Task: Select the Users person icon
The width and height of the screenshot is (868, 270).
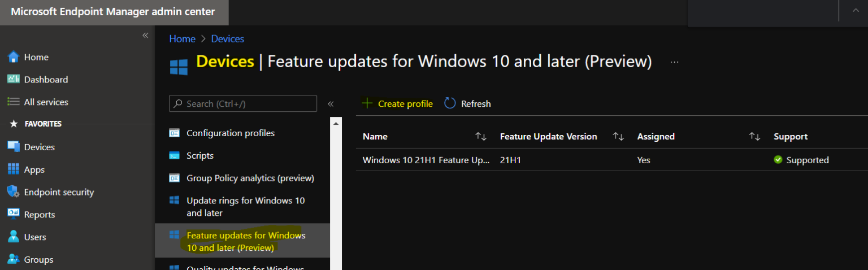Action: (x=14, y=237)
